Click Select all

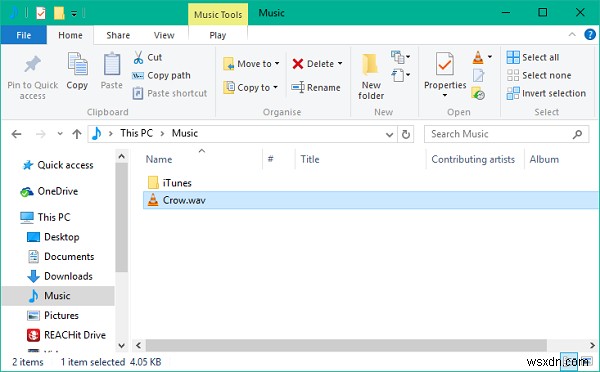click(533, 57)
